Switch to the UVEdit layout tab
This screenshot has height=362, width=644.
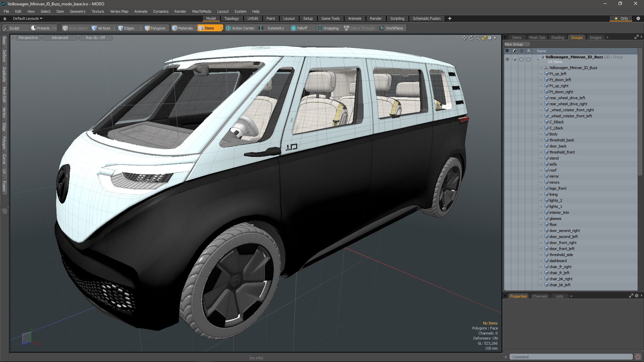(x=253, y=18)
